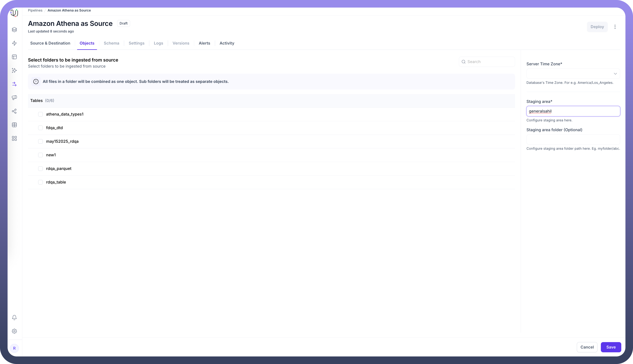The height and width of the screenshot is (364, 633).
Task: Click the four-squares apps sidebar icon
Action: [x=14, y=139]
